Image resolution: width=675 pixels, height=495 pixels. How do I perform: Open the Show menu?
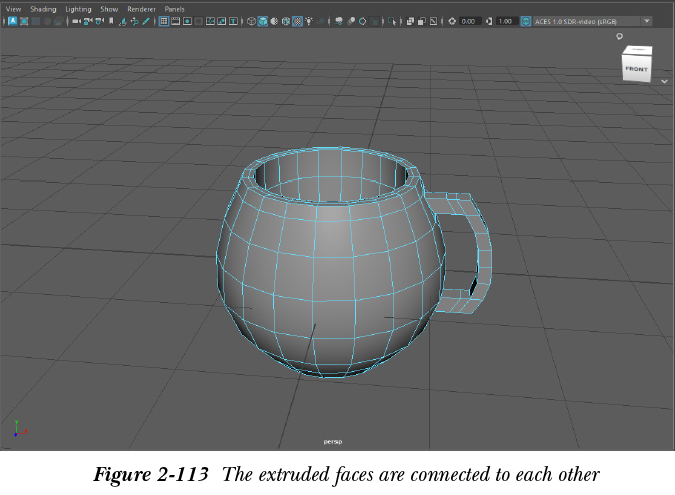109,9
